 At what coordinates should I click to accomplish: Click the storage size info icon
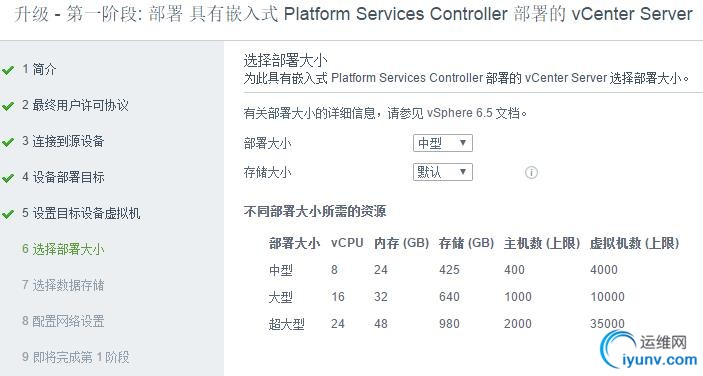[531, 172]
